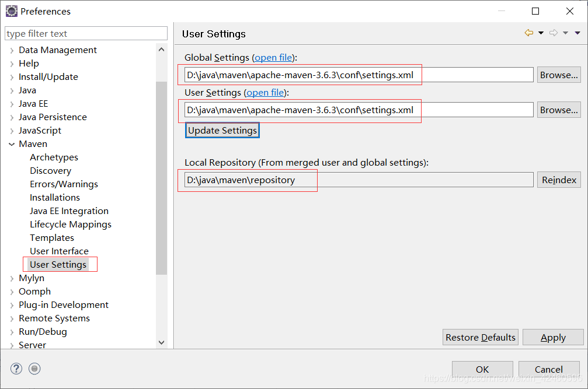The width and height of the screenshot is (588, 389).
Task: Click the Preferences window gear icon
Action: 11,11
